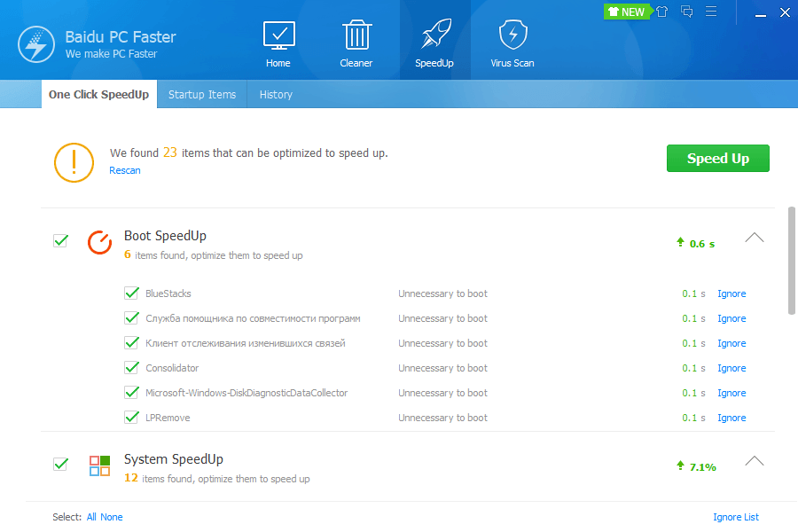Screen dimensions: 798x532
Task: Ignore the BlueStacks item
Action: [731, 293]
